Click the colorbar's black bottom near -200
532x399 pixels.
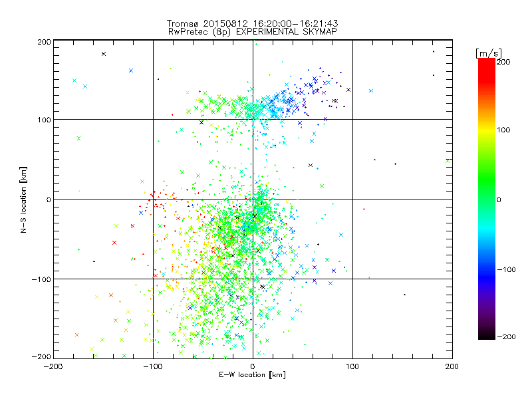[487, 335]
